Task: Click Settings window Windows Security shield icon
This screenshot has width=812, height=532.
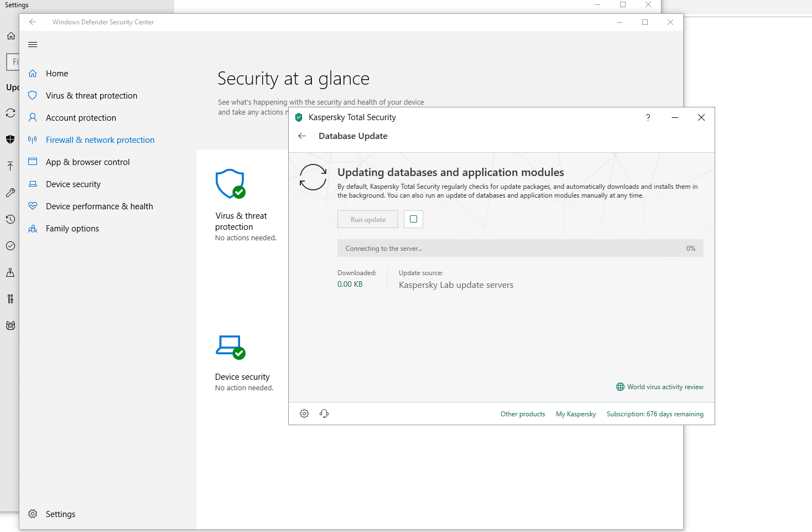Action: coord(11,140)
